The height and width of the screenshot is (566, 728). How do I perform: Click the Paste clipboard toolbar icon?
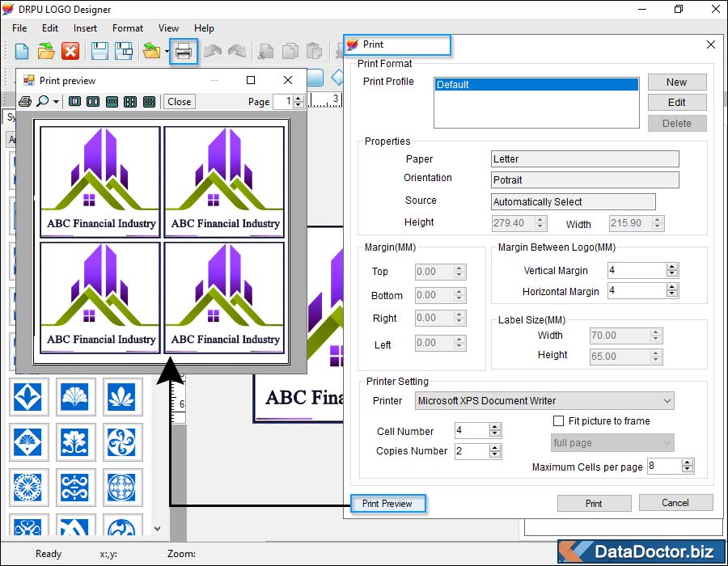pyautogui.click(x=315, y=51)
